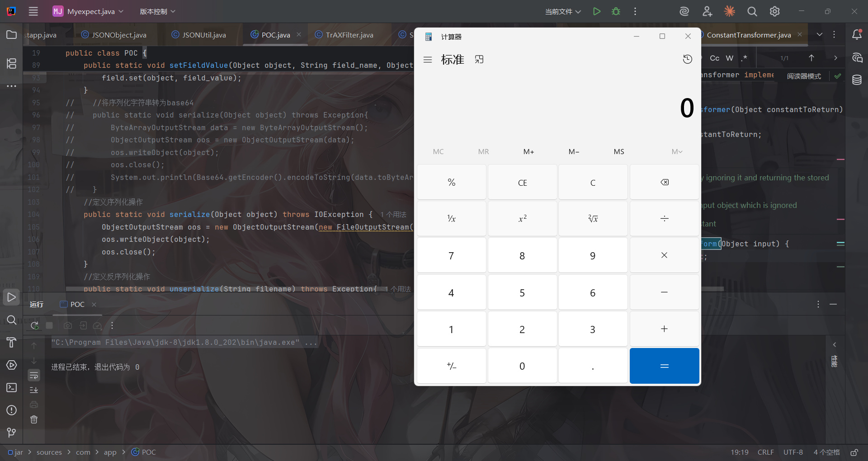Open the Terminal tool window

click(12, 388)
